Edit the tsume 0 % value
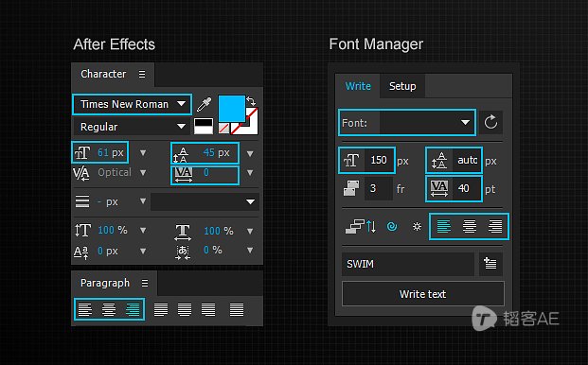Image resolution: width=588 pixels, height=365 pixels. (x=213, y=250)
